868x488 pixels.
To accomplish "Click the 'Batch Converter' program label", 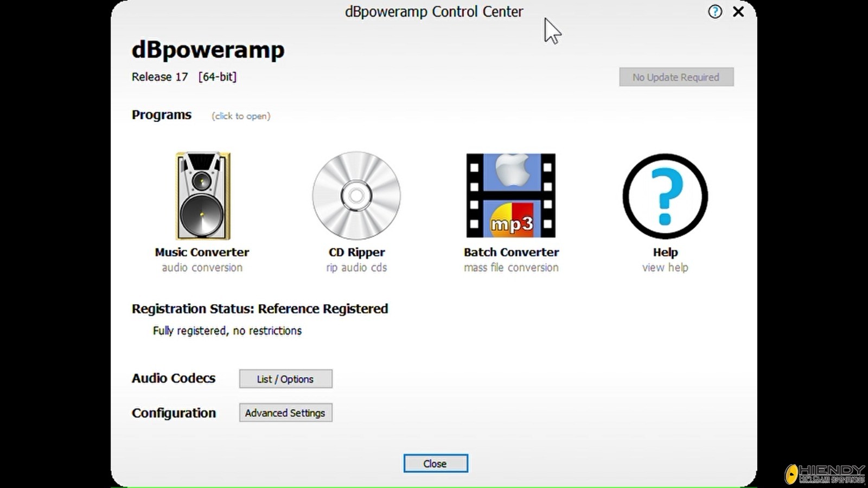I will click(511, 252).
